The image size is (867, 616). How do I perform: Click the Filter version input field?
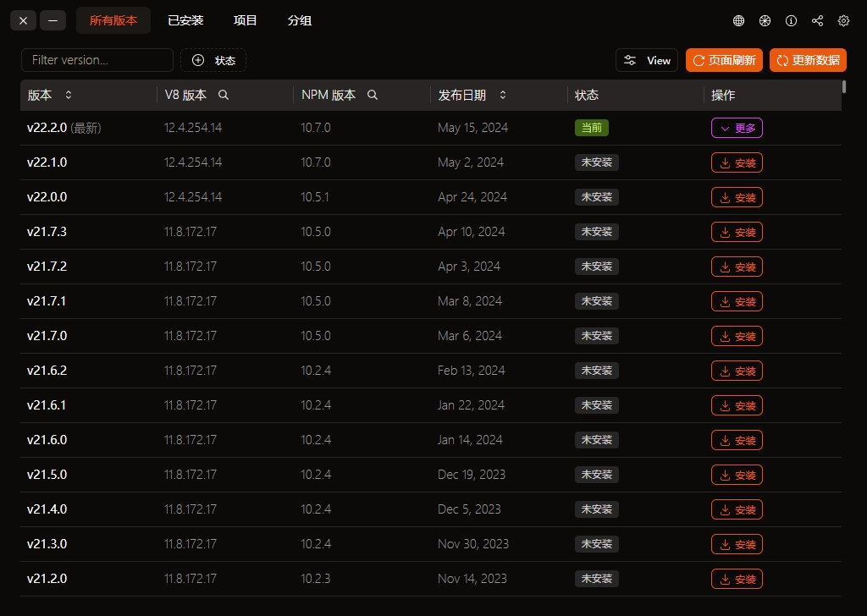(97, 60)
